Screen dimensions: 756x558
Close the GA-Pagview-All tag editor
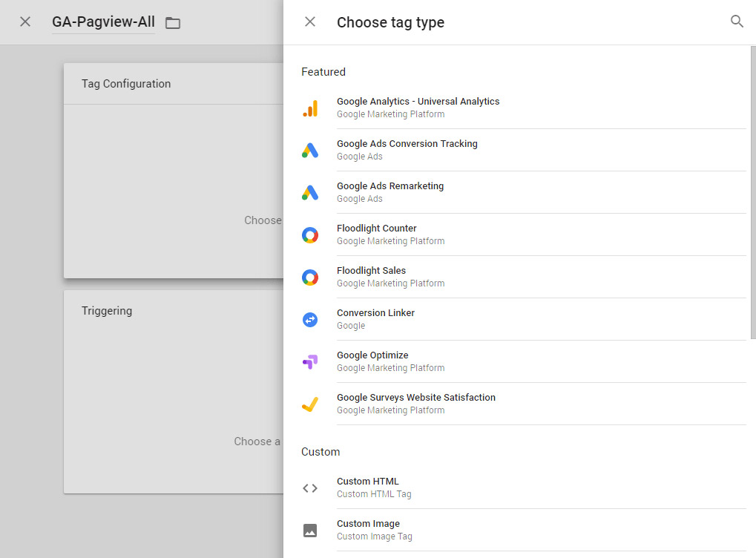pyautogui.click(x=25, y=22)
